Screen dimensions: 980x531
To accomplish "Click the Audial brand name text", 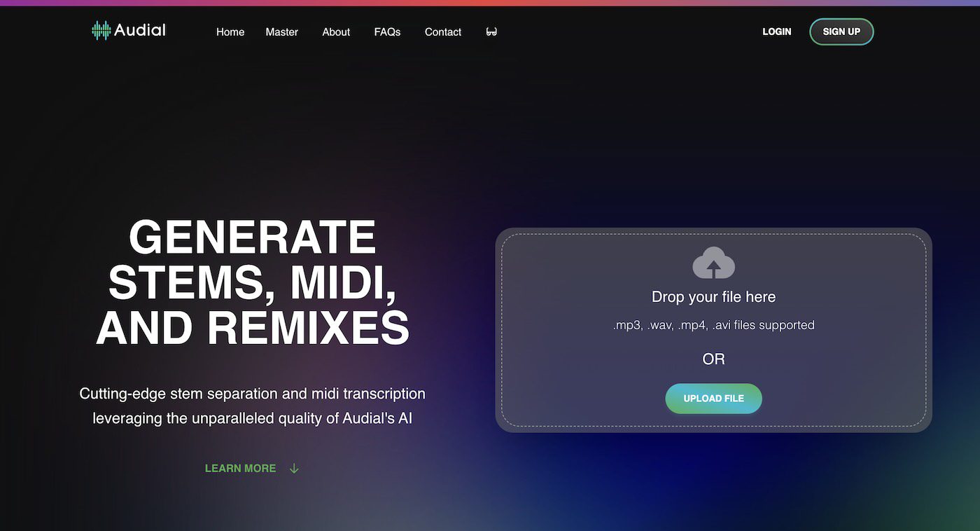I will (x=140, y=30).
